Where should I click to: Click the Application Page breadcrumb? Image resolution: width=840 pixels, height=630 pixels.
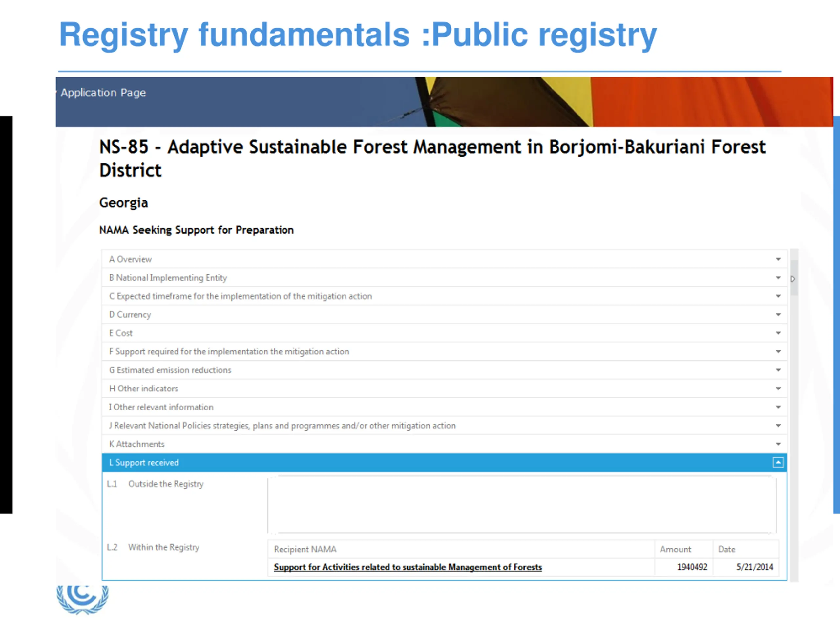tap(103, 93)
